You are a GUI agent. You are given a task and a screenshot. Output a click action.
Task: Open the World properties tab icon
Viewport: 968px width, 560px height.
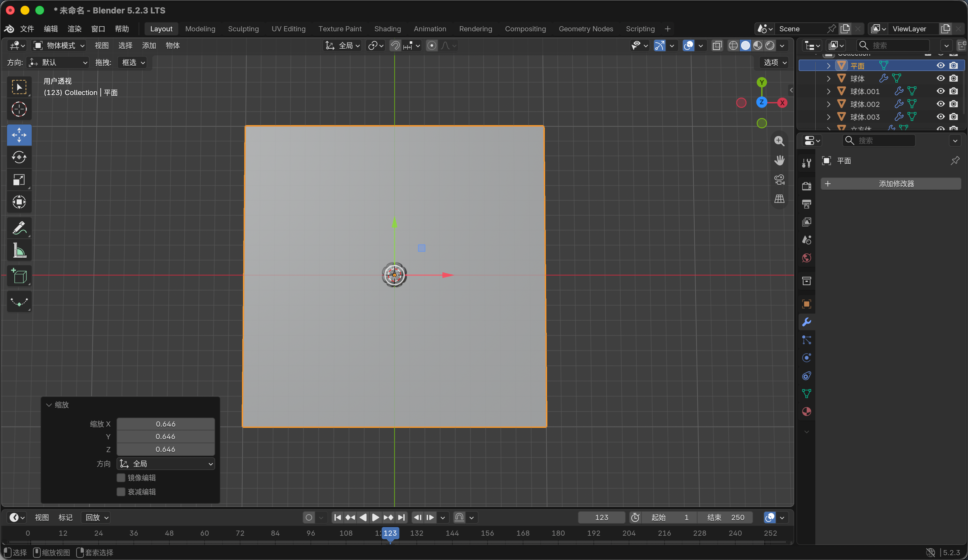coord(806,258)
